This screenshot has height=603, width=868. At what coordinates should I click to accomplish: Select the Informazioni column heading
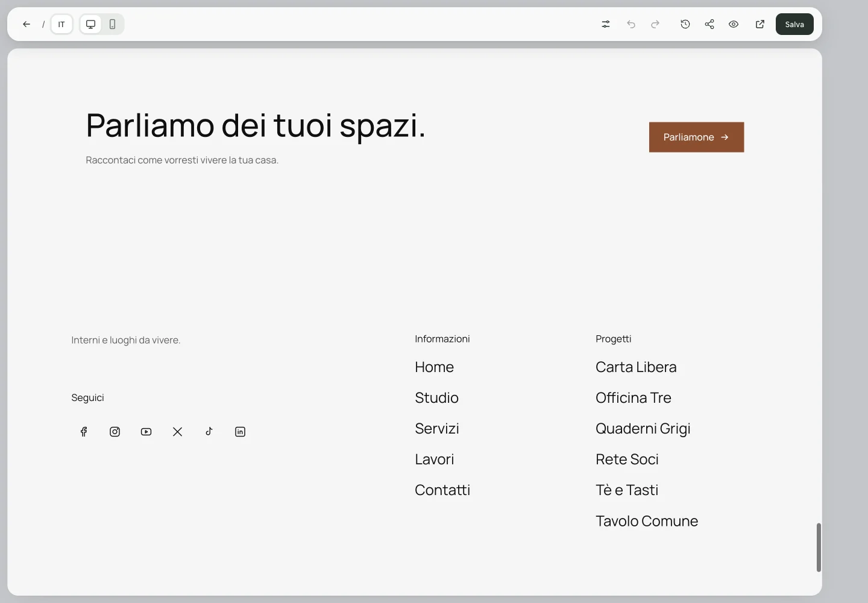pyautogui.click(x=442, y=339)
